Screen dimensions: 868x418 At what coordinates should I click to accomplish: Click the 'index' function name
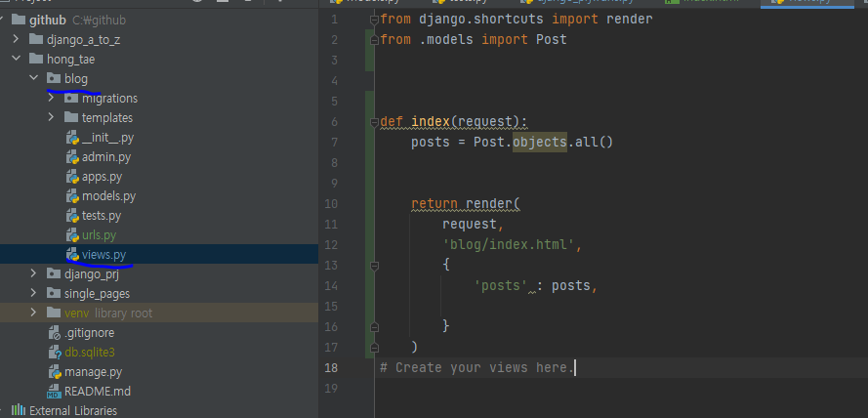tap(431, 122)
